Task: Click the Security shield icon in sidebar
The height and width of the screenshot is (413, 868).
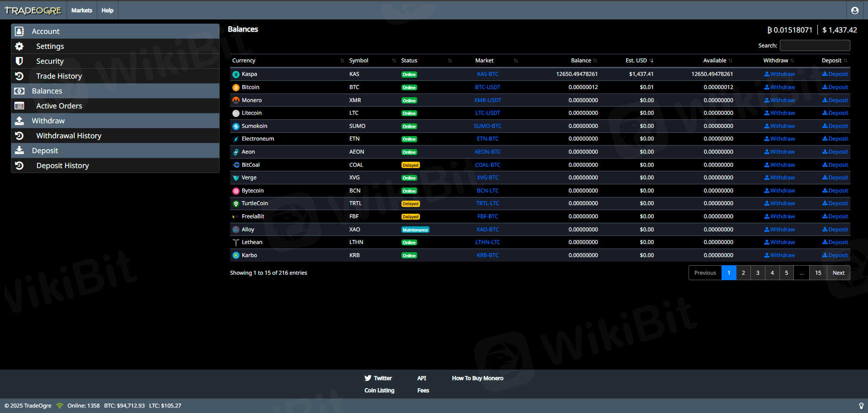Action: [19, 61]
